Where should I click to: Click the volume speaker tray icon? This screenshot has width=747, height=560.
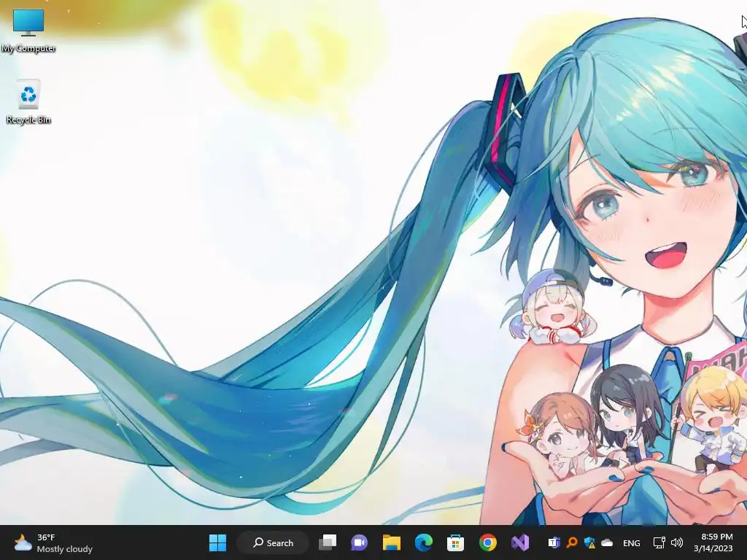pos(676,542)
